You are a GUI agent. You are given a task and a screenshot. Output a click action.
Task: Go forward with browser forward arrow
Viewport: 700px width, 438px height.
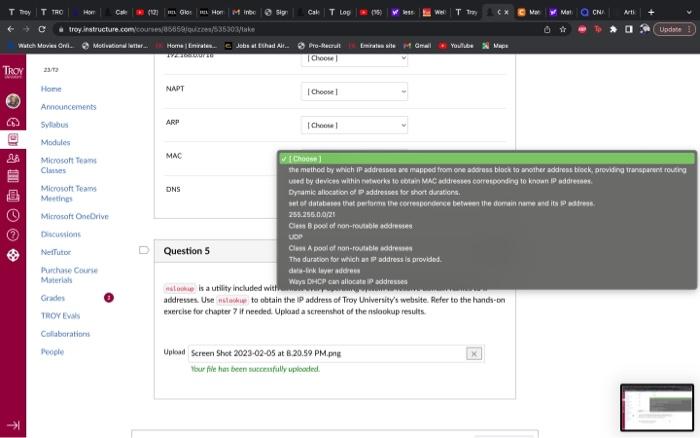pyautogui.click(x=26, y=29)
